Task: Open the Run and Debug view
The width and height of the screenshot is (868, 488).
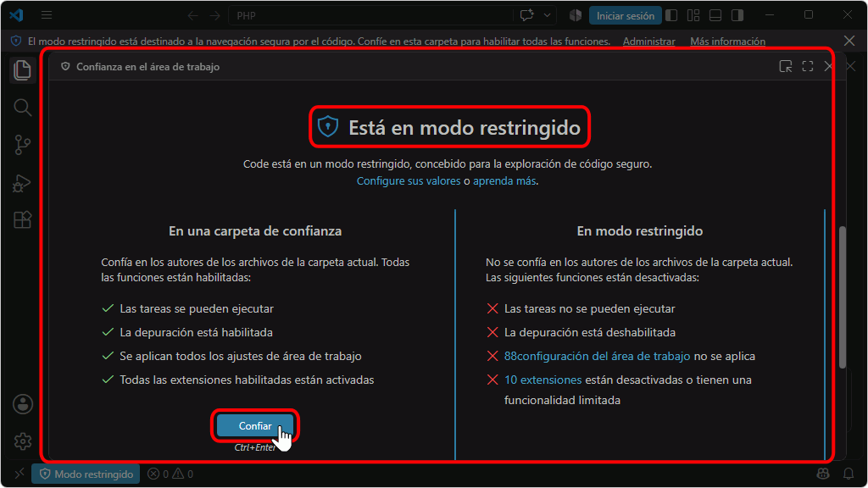Action: (22, 183)
